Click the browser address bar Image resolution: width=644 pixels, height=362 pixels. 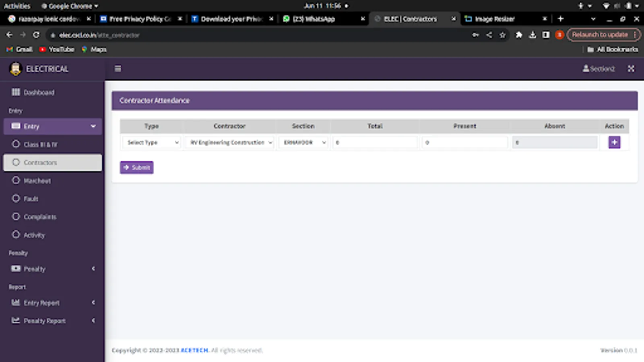click(x=258, y=35)
